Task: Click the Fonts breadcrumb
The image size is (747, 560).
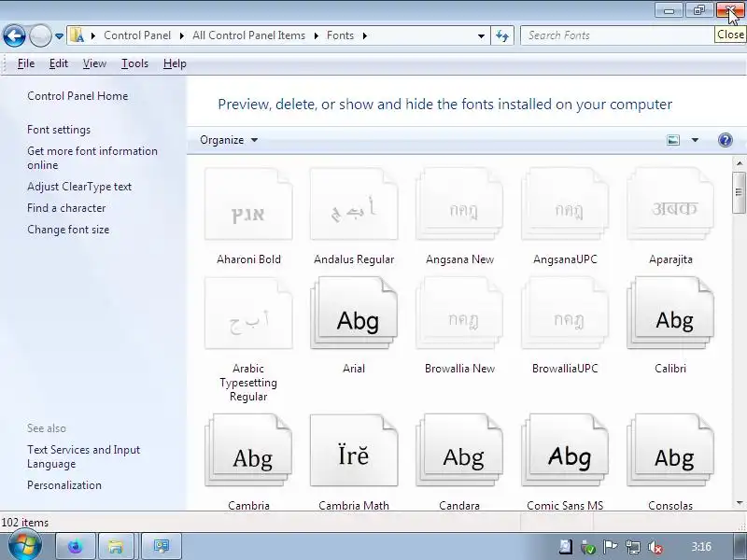Action: point(340,35)
